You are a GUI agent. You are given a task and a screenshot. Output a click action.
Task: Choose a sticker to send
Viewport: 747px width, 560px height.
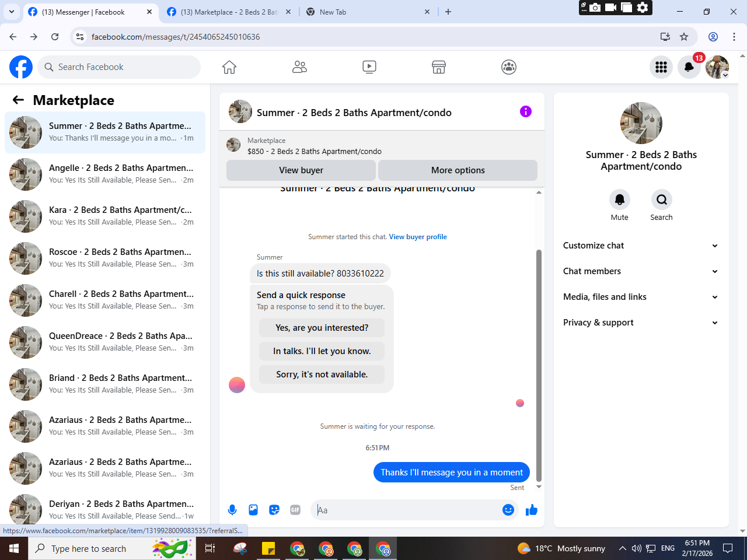click(x=274, y=510)
